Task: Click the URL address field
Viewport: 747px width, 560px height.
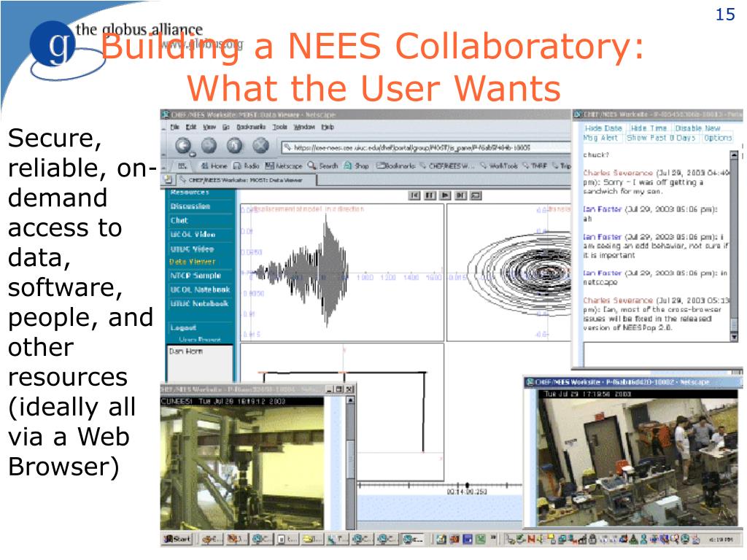Action: coord(426,147)
